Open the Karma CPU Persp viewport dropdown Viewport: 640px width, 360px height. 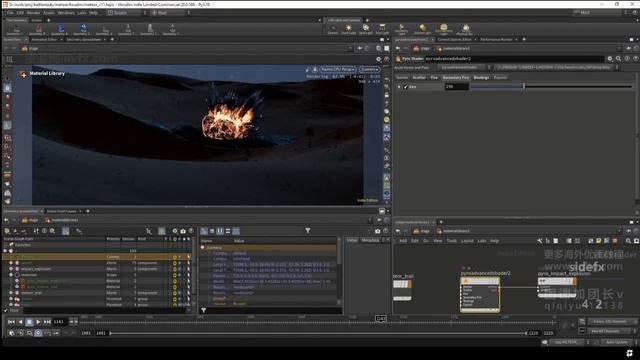tap(338, 70)
